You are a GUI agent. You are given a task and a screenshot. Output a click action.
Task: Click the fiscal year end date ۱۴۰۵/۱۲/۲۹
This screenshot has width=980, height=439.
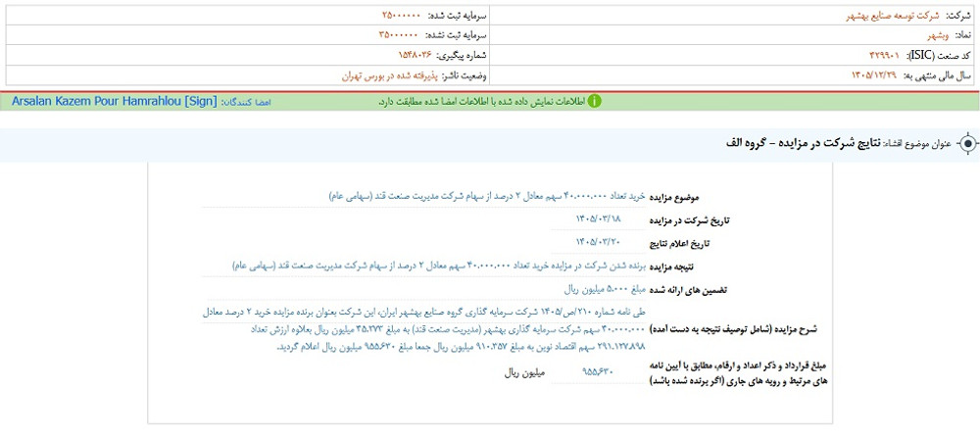874,75
